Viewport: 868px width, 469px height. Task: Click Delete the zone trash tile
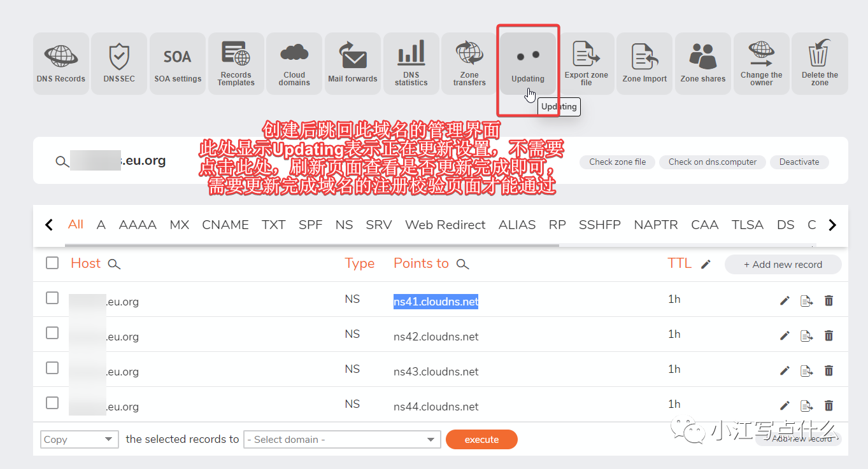[x=820, y=64]
